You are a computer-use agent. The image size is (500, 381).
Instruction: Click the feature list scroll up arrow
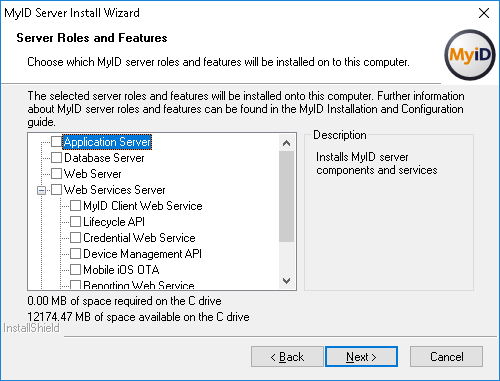[x=286, y=143]
